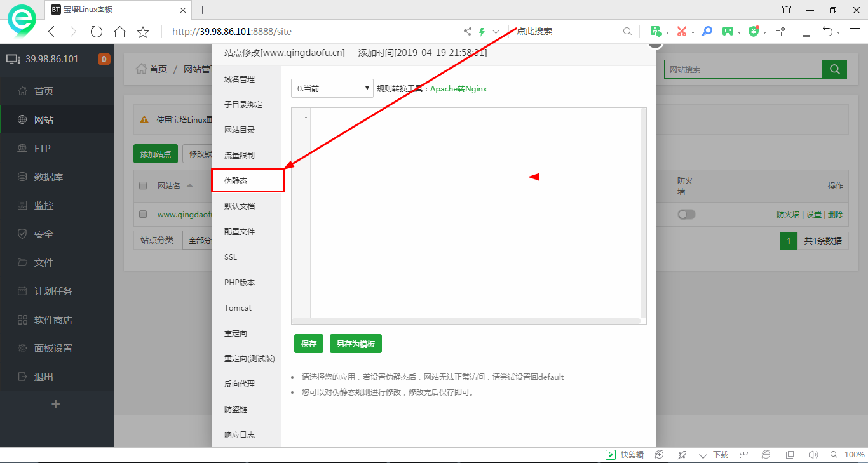Click the magnifier icon in search box
The height and width of the screenshot is (463, 868).
(627, 31)
